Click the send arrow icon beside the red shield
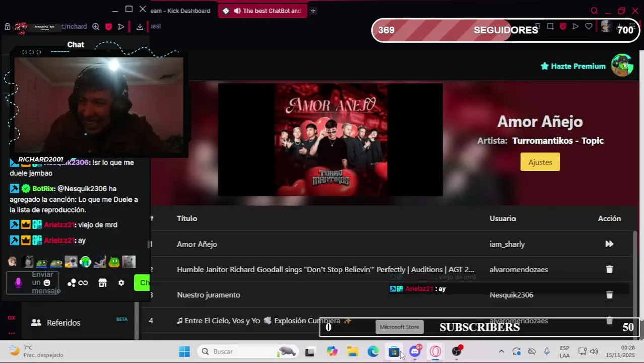This screenshot has height=363, width=644. (121, 27)
